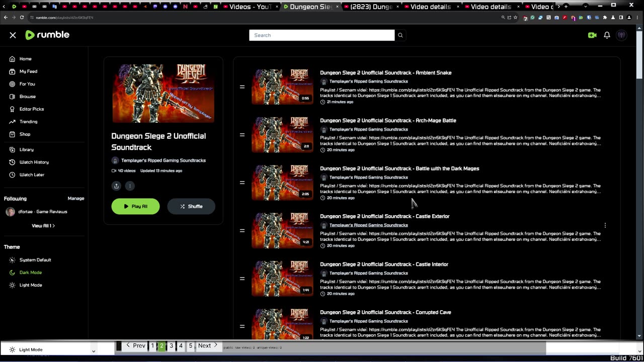
Task: Bookmark page with star icon
Action: [x=516, y=18]
